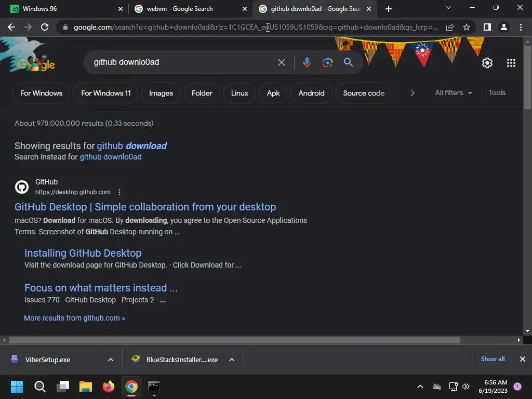532x399 pixels.
Task: Select the Android filter chip
Action: [x=311, y=93]
